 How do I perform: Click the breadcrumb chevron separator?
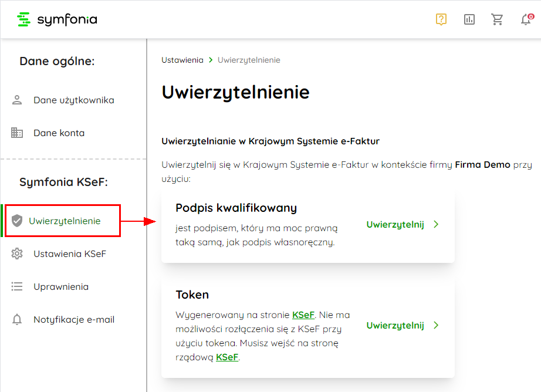tap(211, 60)
